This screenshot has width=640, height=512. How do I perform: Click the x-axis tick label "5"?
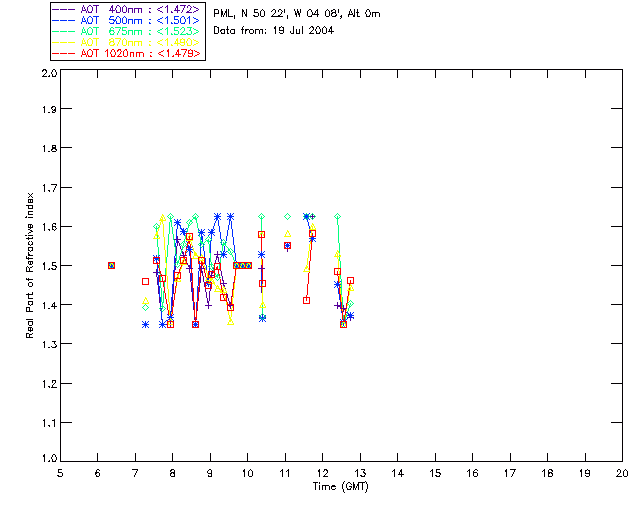click(x=60, y=473)
